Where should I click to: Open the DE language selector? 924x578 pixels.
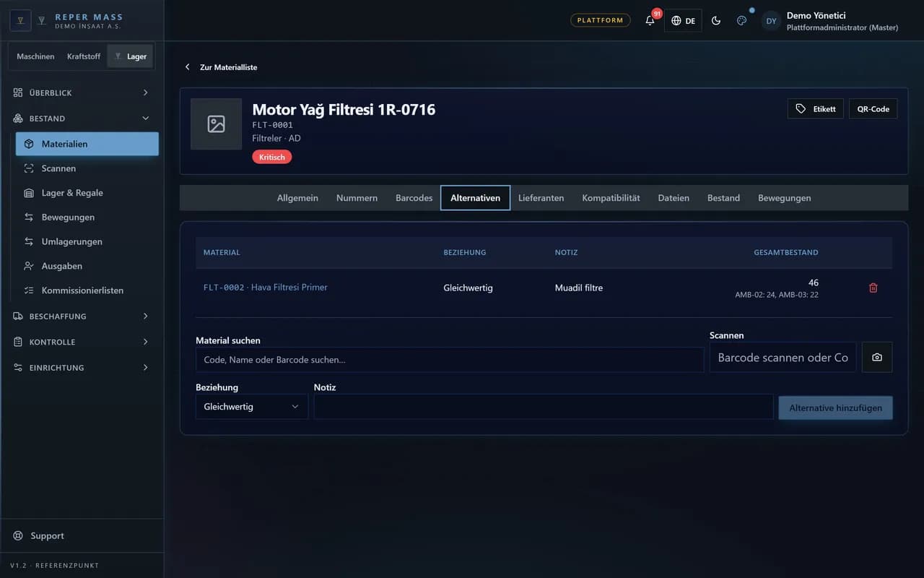point(683,20)
